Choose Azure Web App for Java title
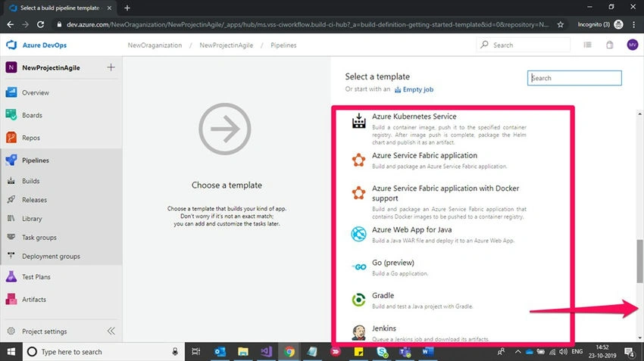The image size is (644, 361). 411,230
